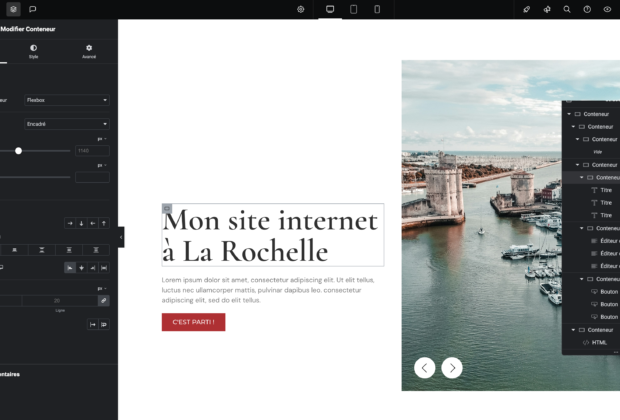Select the no wrap icon
Screen dimensions: 620x420
(x=93, y=324)
